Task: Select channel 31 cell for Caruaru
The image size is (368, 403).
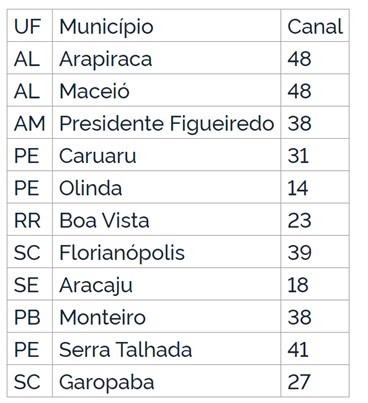Action: [x=315, y=155]
